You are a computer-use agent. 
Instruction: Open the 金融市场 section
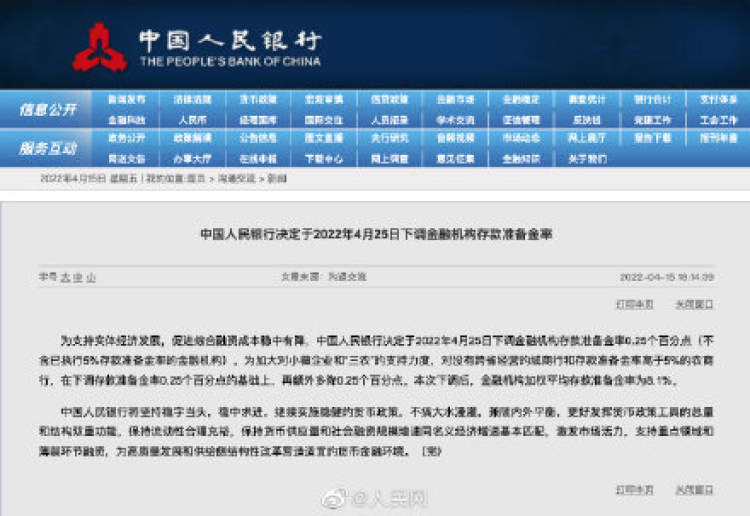click(x=455, y=99)
